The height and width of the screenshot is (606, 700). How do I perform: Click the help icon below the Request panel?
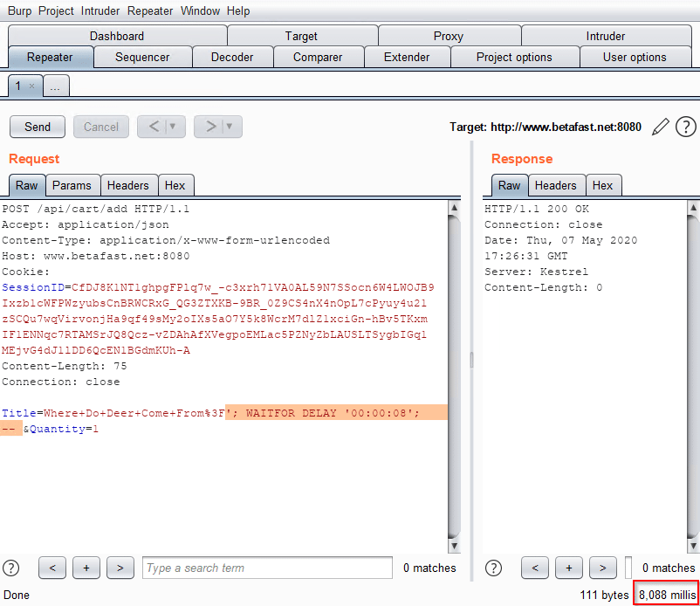coord(12,568)
